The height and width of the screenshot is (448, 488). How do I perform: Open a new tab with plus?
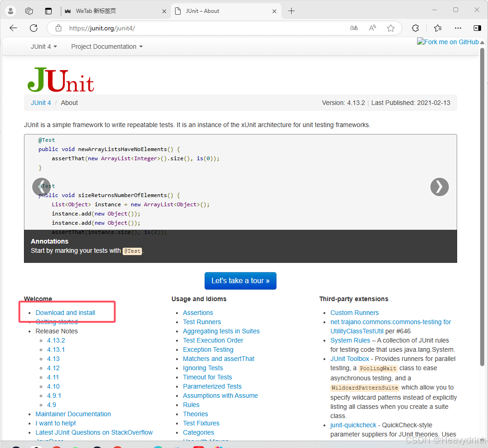pos(291,11)
